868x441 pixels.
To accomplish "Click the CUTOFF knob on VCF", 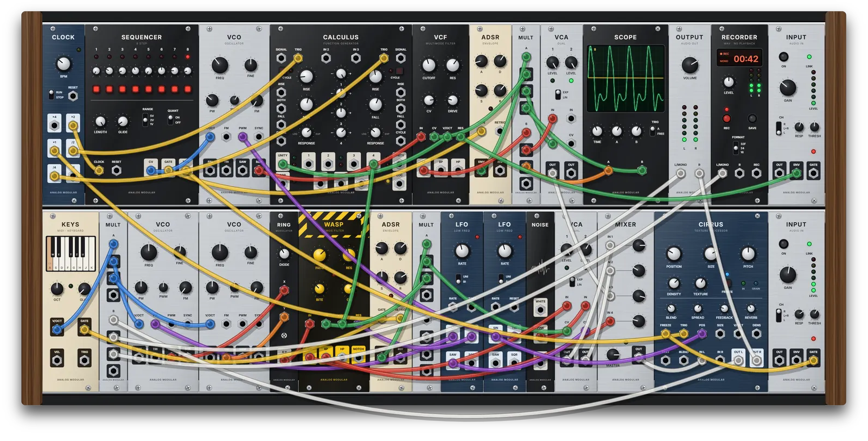I will pyautogui.click(x=429, y=65).
